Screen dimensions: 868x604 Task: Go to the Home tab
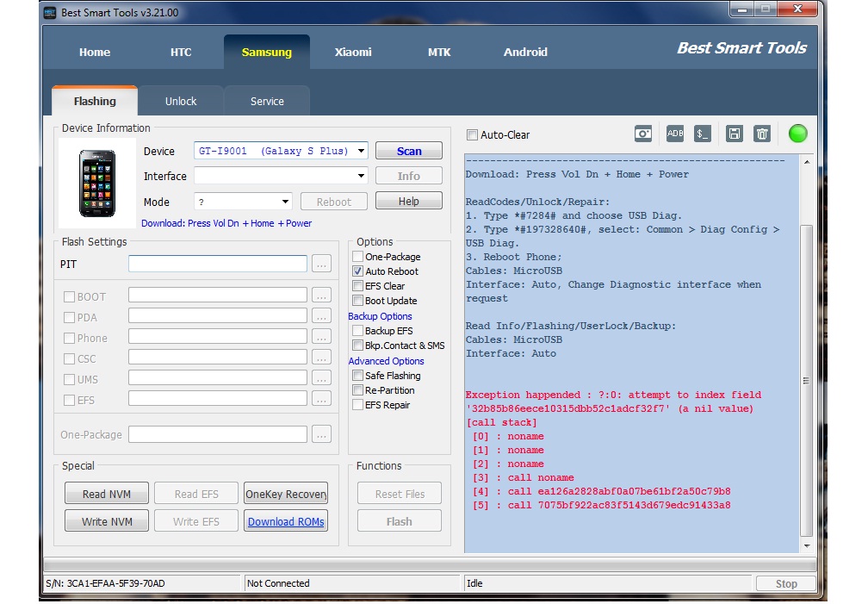pos(95,52)
